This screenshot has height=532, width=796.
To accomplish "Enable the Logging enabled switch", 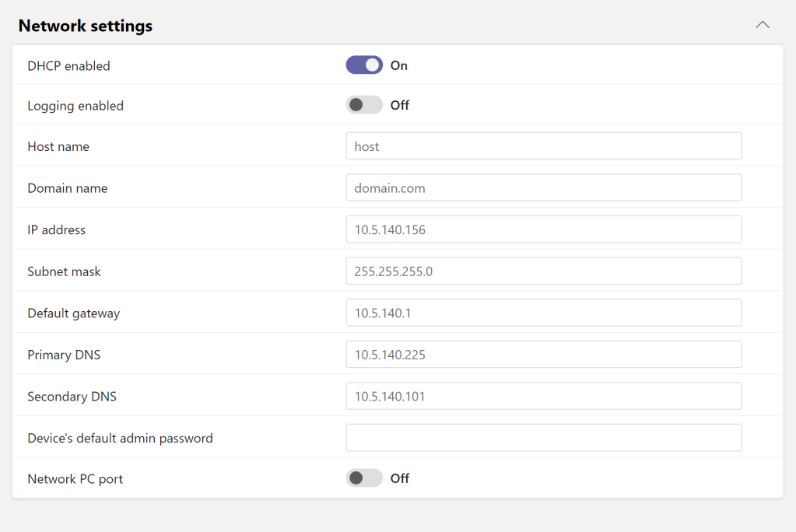I will (364, 105).
